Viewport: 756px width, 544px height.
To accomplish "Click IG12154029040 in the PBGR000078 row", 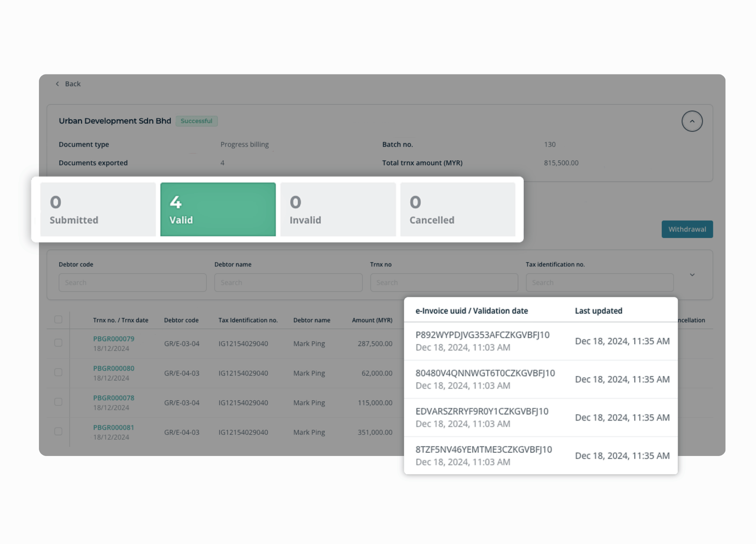I will click(243, 403).
